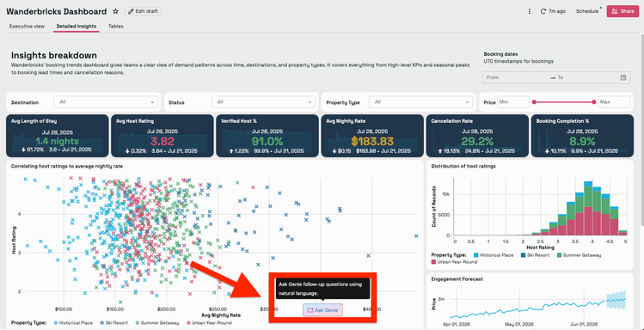This screenshot has width=644, height=330.
Task: Click the From booking date field
Action: pos(517,77)
